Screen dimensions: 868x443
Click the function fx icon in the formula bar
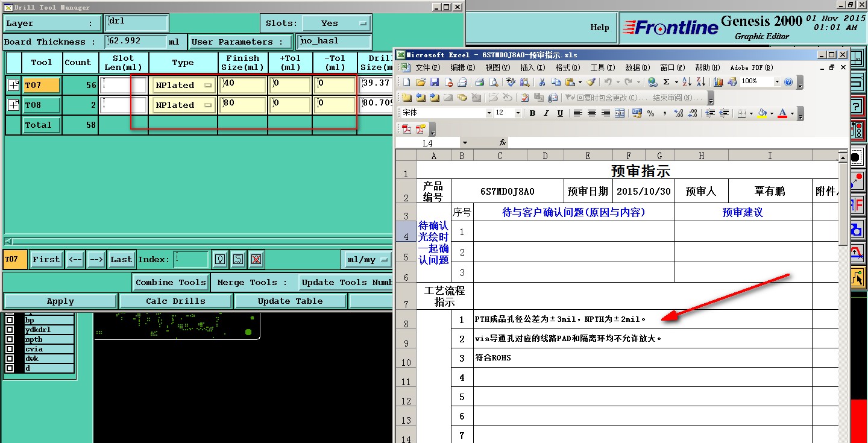tap(503, 143)
